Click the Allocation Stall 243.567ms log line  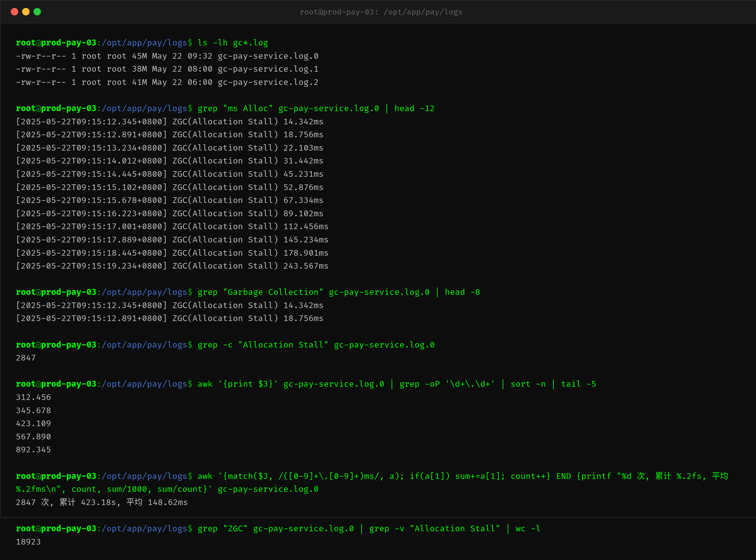(172, 266)
